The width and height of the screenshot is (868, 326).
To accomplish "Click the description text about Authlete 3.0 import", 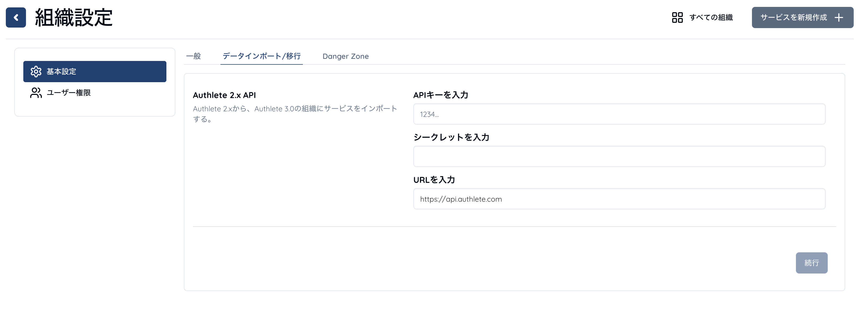I will (295, 114).
